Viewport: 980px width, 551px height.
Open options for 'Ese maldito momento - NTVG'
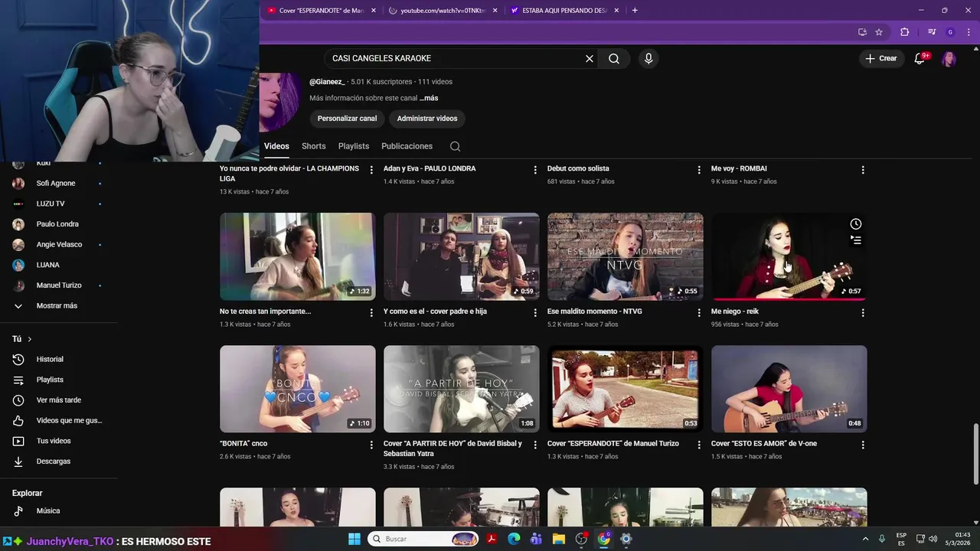coord(699,312)
